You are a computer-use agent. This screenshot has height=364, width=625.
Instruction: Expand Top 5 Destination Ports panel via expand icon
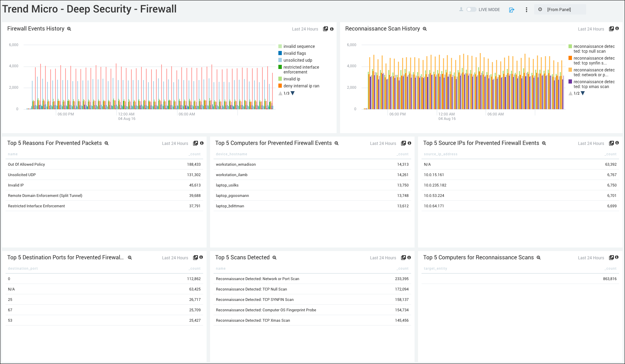pyautogui.click(x=195, y=258)
